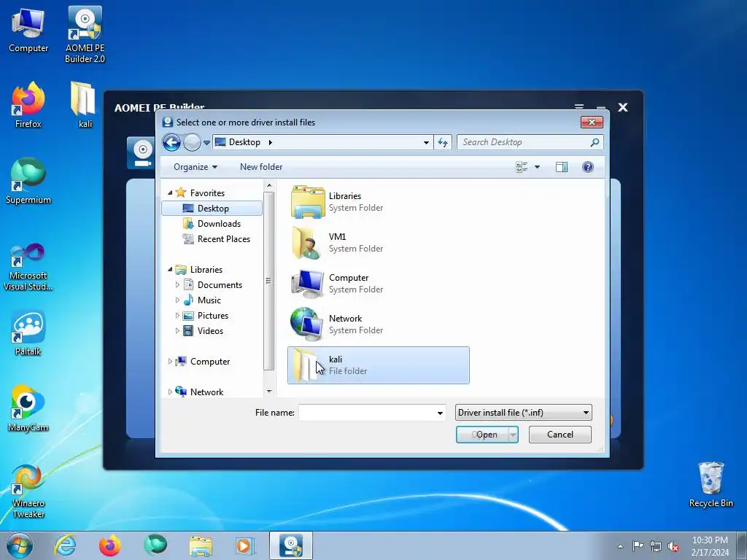Launch Supermium desktop shortcut
The height and width of the screenshot is (560, 747).
28,181
